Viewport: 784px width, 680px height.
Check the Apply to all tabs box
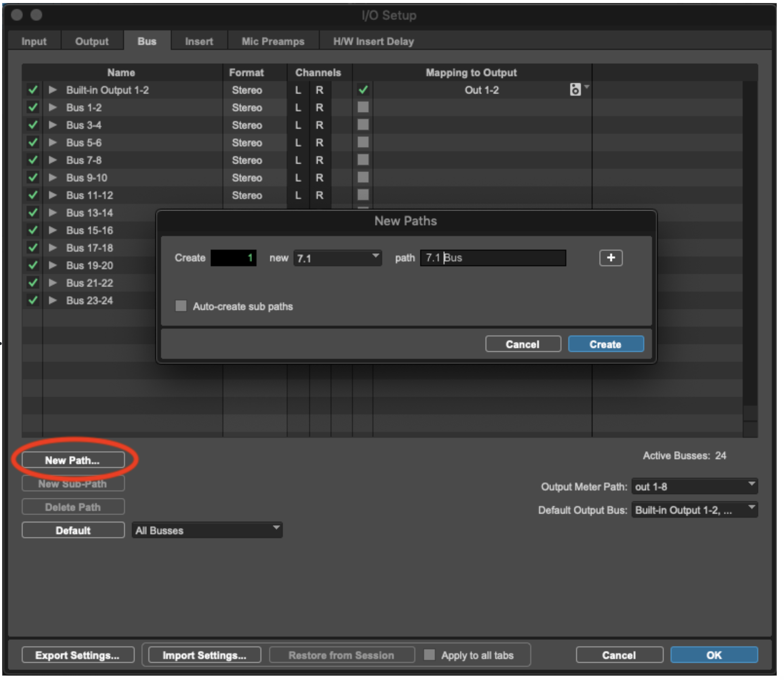pyautogui.click(x=429, y=655)
